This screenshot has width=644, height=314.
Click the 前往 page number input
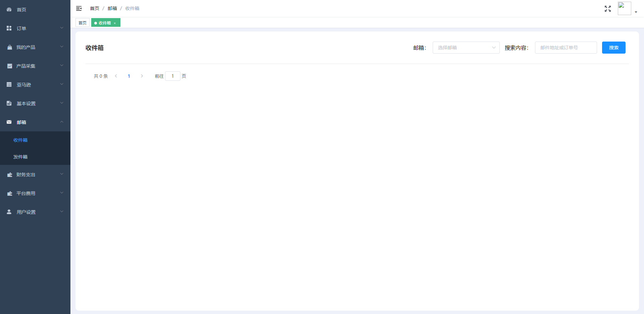point(172,76)
